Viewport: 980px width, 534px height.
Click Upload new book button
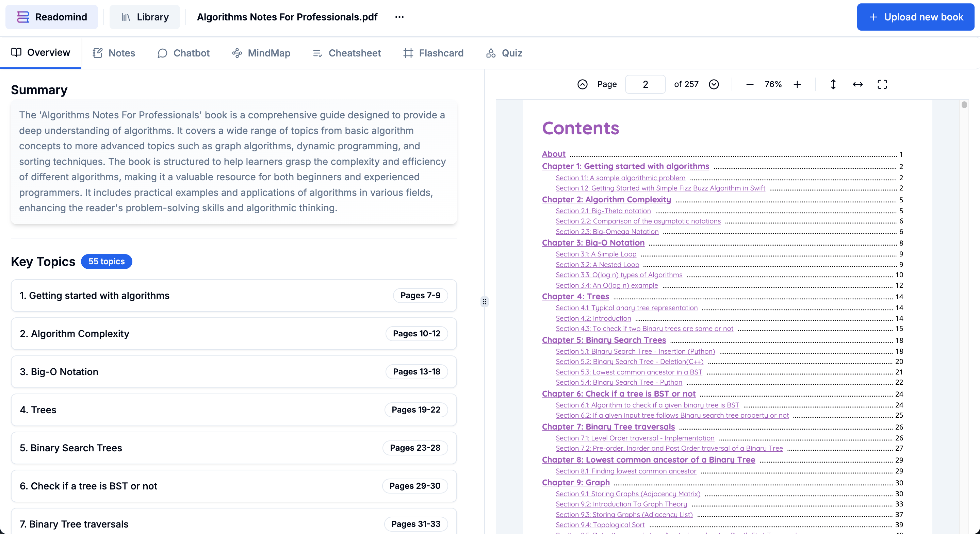tap(915, 17)
